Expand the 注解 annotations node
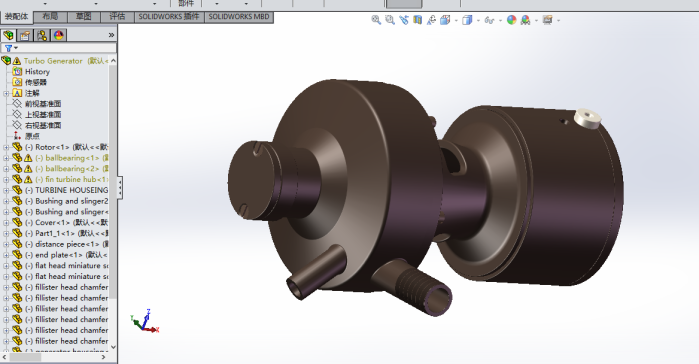The image size is (699, 364). [x=6, y=93]
